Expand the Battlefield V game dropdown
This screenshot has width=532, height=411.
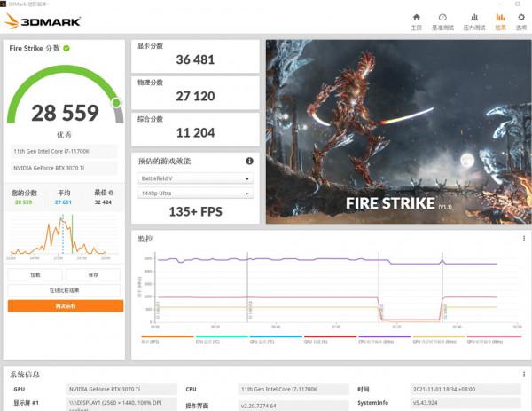pyautogui.click(x=195, y=178)
